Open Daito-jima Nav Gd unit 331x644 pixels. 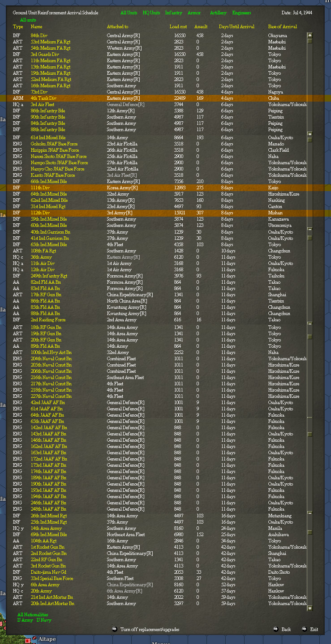point(48,572)
